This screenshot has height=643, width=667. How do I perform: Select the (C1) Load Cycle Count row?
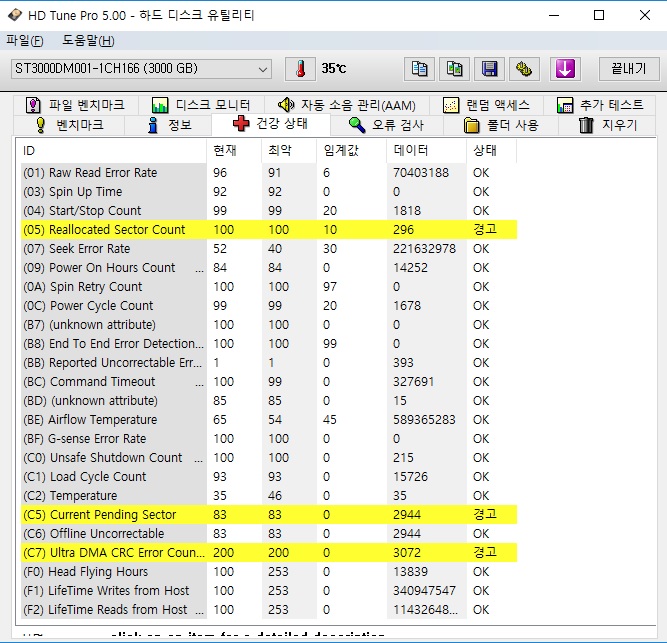(269, 477)
